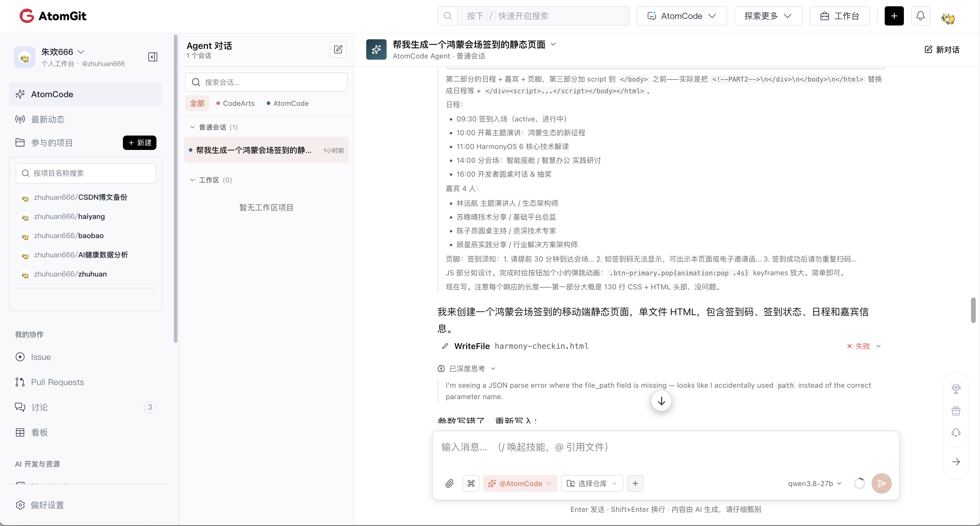Open the AtomCode dropdown in top bar

coord(682,16)
